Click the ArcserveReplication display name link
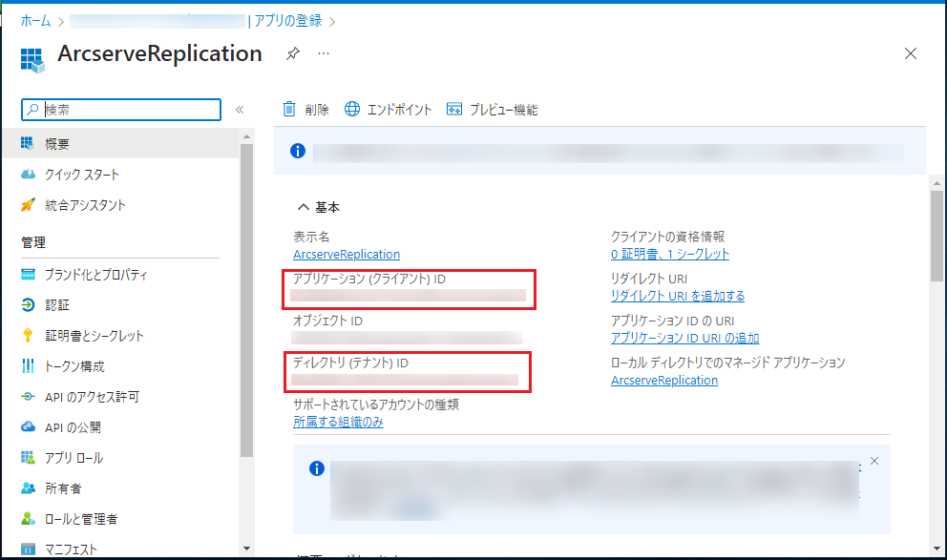 347,255
